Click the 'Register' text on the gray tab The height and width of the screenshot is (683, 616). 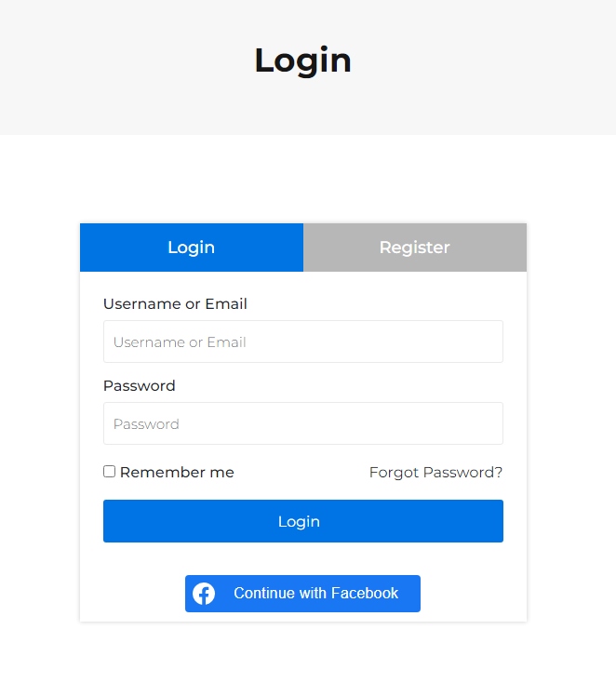(415, 248)
